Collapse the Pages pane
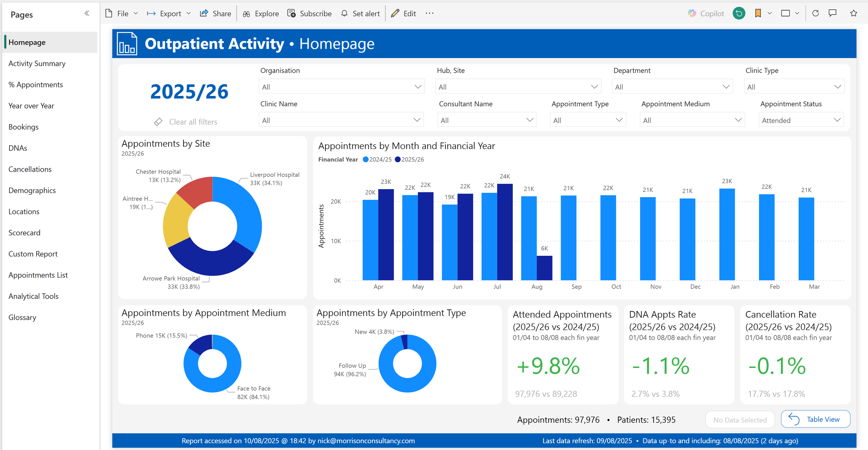Viewport: 868px width, 450px height. pyautogui.click(x=87, y=13)
